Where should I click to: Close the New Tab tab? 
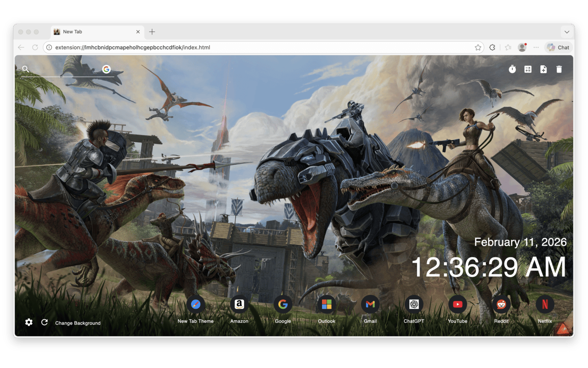[138, 32]
